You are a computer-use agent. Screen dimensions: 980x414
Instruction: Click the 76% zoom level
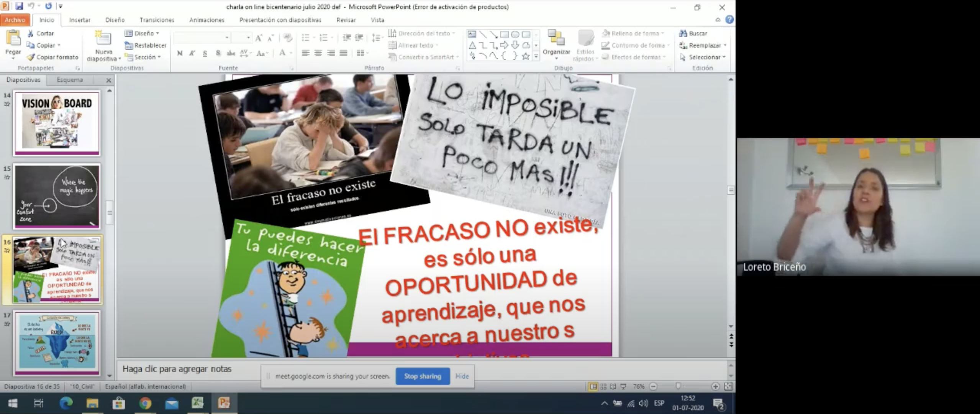pos(639,386)
